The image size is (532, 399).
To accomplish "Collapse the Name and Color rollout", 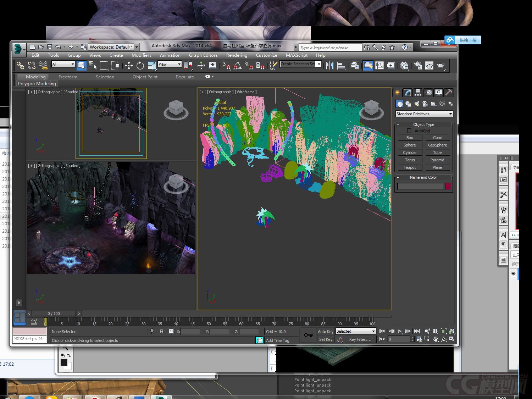I will pyautogui.click(x=423, y=177).
